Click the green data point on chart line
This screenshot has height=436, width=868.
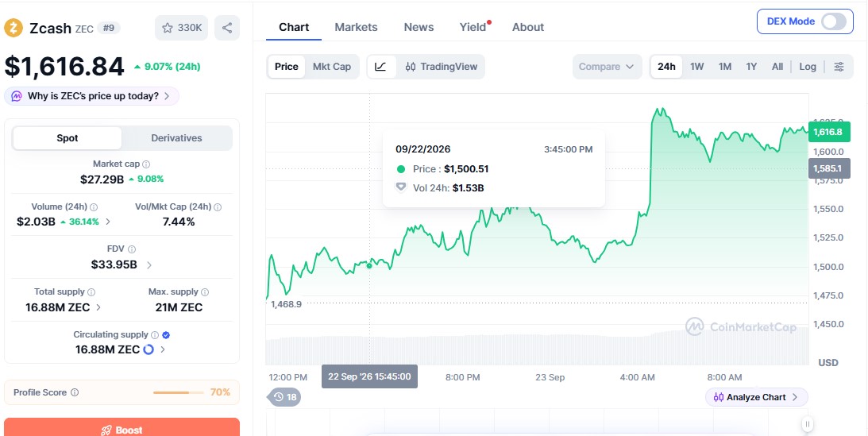(x=370, y=266)
